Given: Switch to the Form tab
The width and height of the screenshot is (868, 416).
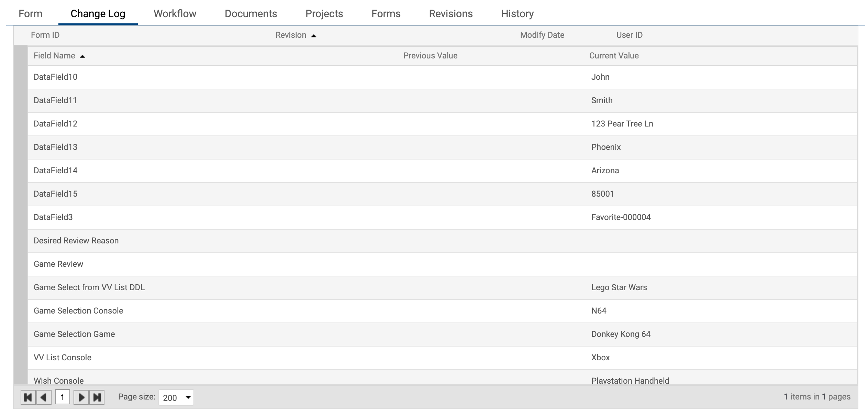Looking at the screenshot, I should click(30, 14).
